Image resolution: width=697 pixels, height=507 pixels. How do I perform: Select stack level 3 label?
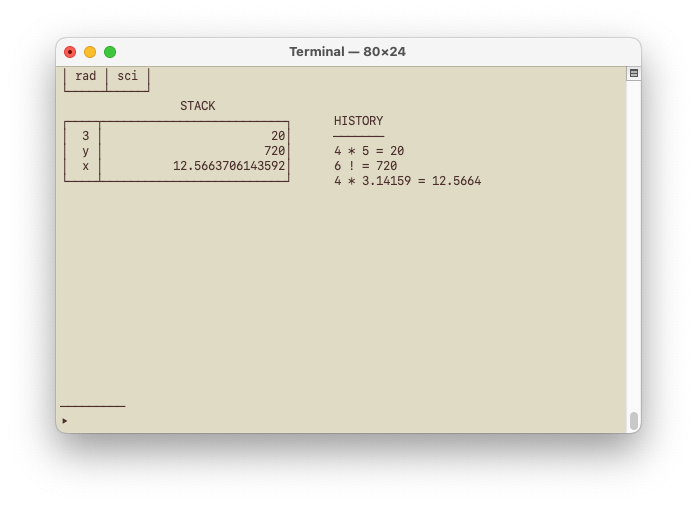click(x=85, y=136)
